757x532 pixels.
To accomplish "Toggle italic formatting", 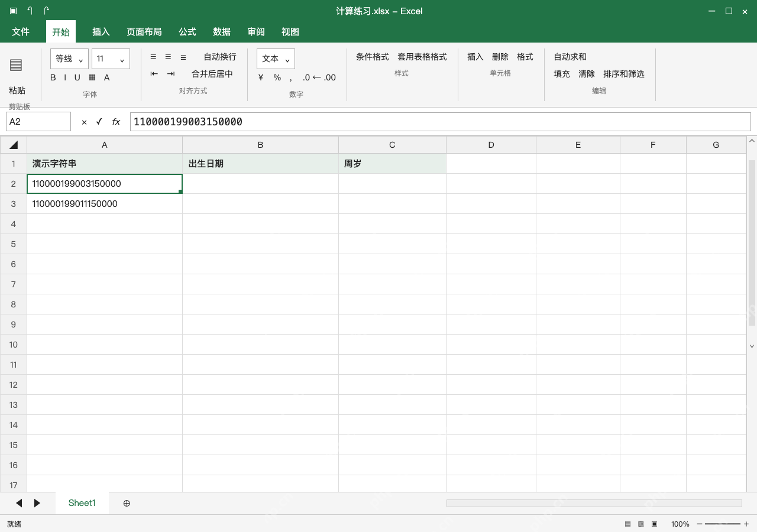I will 65,77.
